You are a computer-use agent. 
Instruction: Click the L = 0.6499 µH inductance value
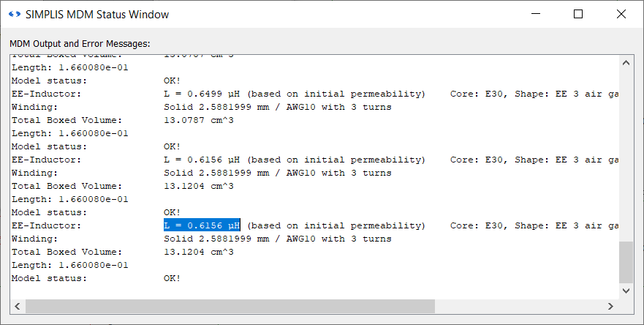pos(202,94)
